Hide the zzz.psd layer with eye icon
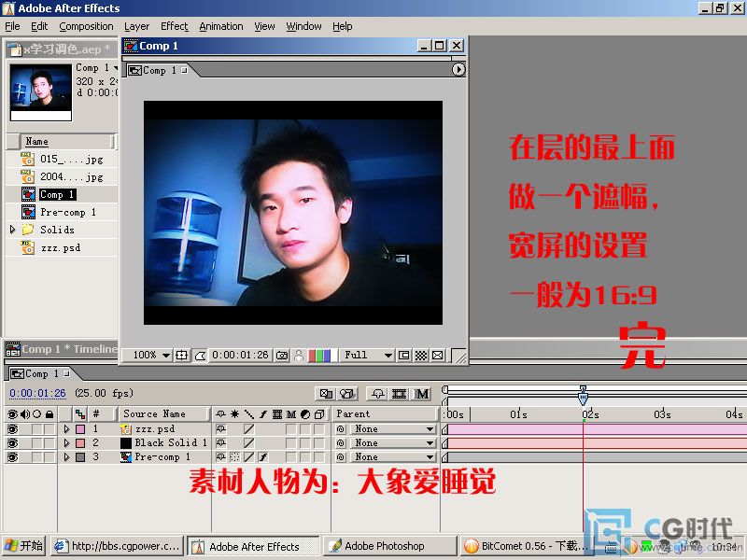 pyautogui.click(x=12, y=429)
